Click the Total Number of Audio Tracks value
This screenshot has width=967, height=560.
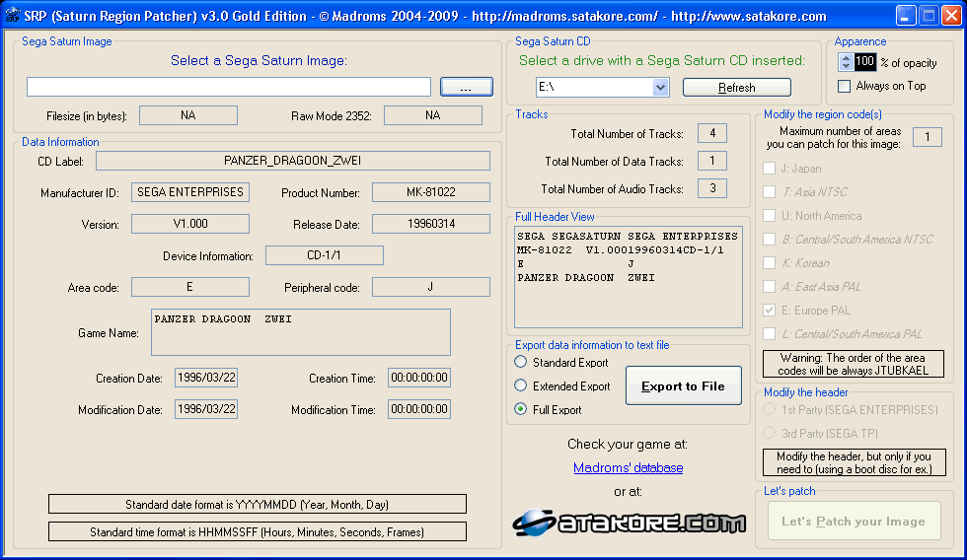pyautogui.click(x=712, y=188)
